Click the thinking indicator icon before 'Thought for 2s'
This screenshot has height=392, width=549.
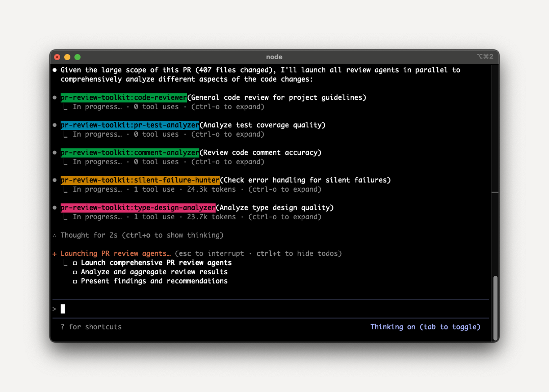click(55, 235)
